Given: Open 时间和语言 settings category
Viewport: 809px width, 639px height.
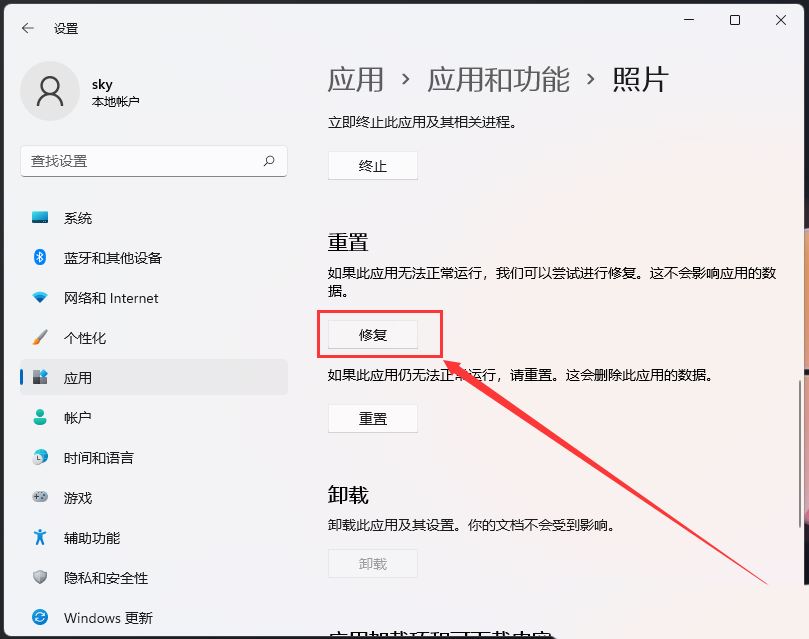Looking at the screenshot, I should point(154,457).
